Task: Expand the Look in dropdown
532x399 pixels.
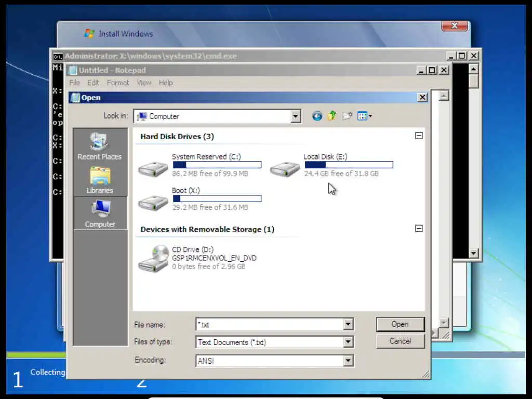Action: tap(296, 116)
